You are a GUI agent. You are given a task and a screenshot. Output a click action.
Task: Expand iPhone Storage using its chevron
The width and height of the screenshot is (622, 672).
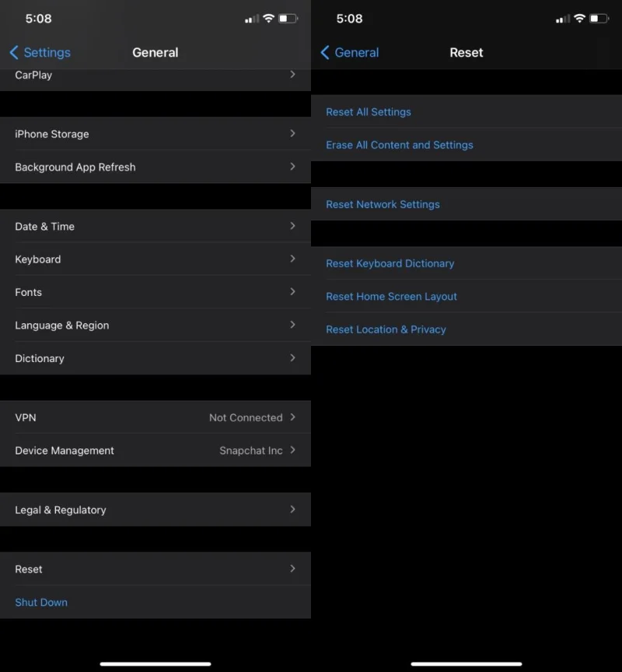292,134
